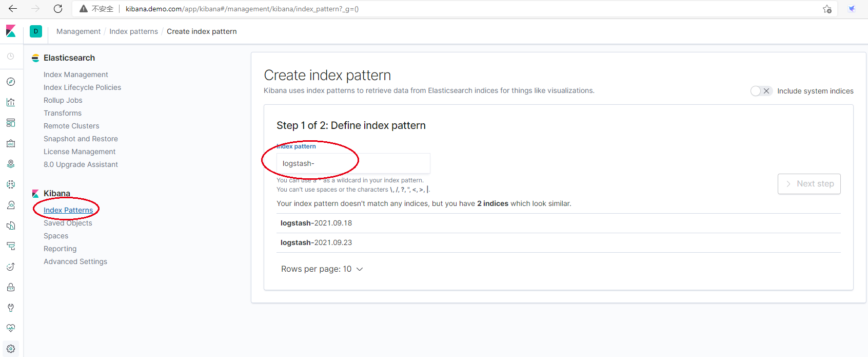Go back with browser back arrow
The width and height of the screenshot is (868, 357).
tap(13, 9)
